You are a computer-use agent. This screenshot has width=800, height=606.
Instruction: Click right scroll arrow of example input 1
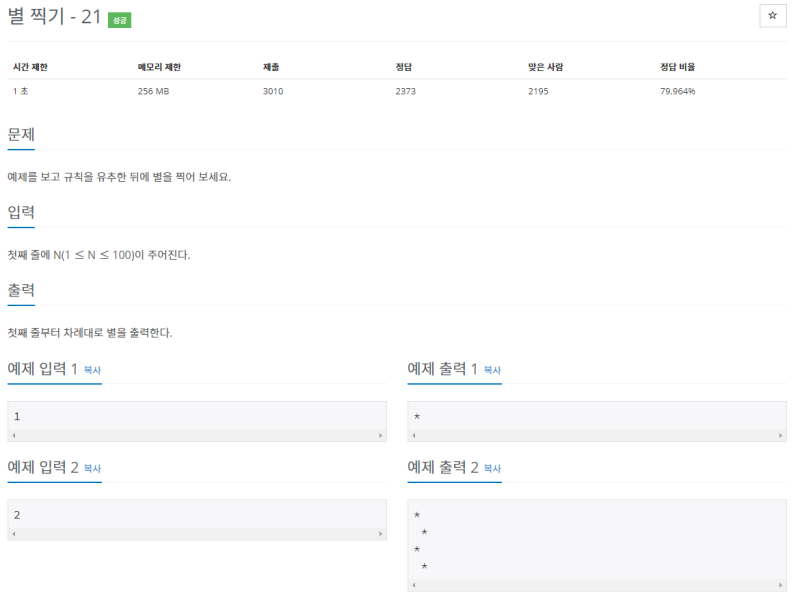click(381, 436)
